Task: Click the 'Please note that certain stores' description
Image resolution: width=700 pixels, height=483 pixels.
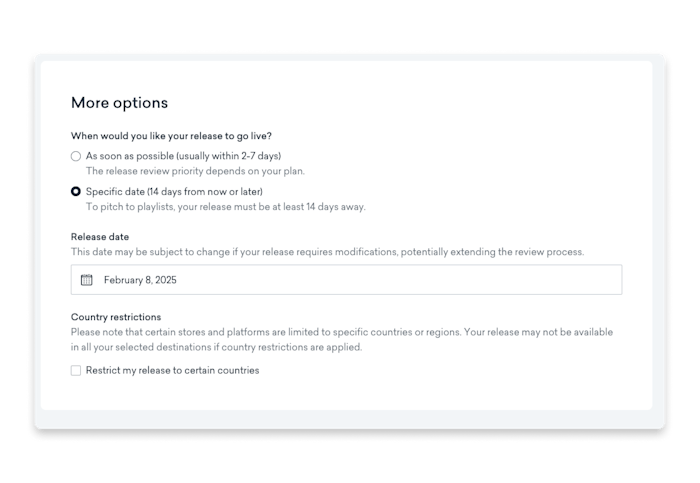Action: (x=342, y=332)
